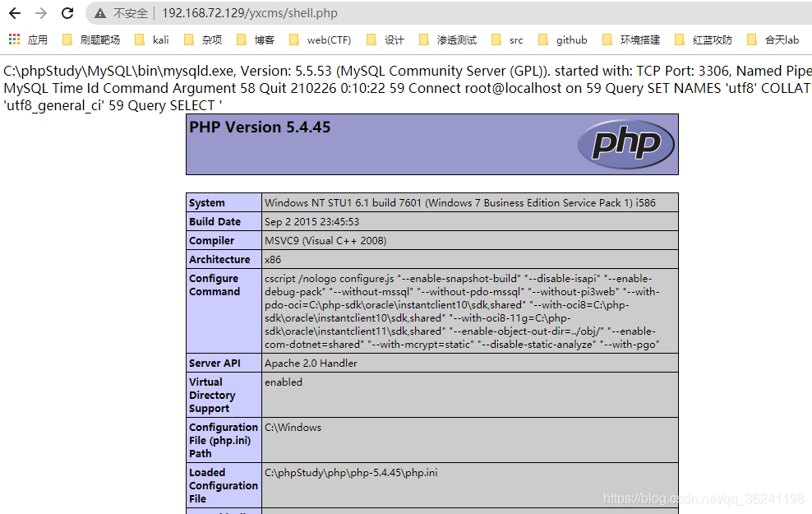Reload the shell.php page
This screenshot has width=812, height=514.
pos(67,13)
